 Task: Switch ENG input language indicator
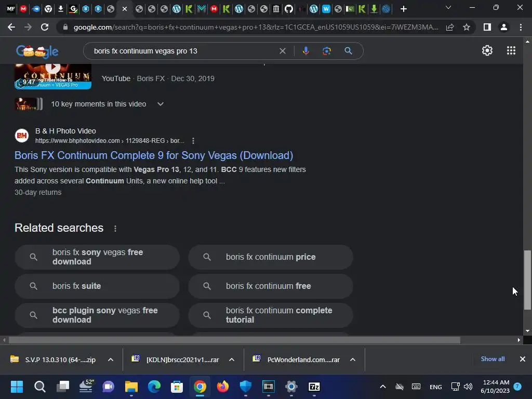(436, 387)
